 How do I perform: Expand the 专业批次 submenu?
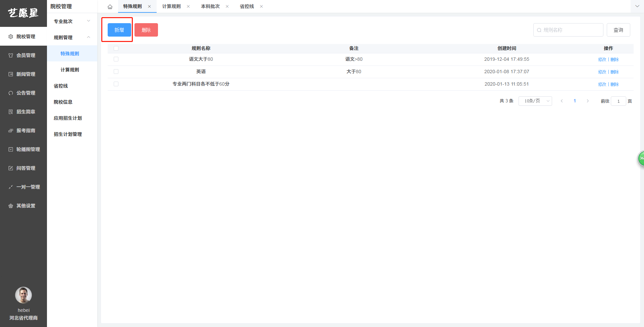coord(72,21)
